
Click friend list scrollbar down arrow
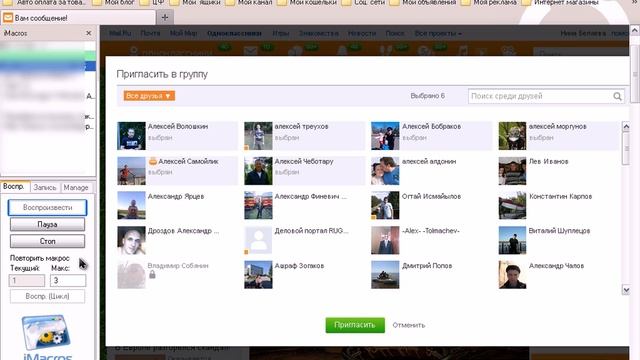tap(626, 290)
